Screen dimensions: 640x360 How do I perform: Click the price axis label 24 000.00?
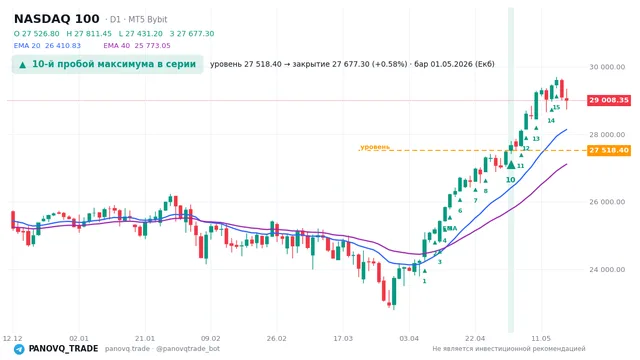607,269
